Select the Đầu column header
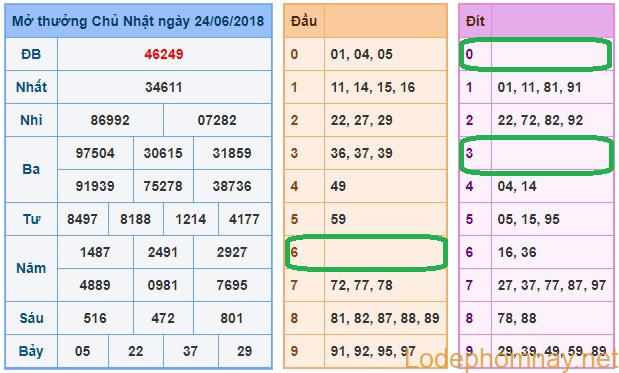This screenshot has height=373, width=619. pos(304,21)
